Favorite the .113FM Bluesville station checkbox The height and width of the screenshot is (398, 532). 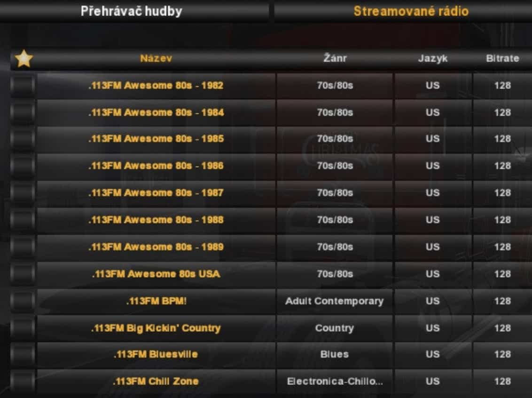coord(23,355)
